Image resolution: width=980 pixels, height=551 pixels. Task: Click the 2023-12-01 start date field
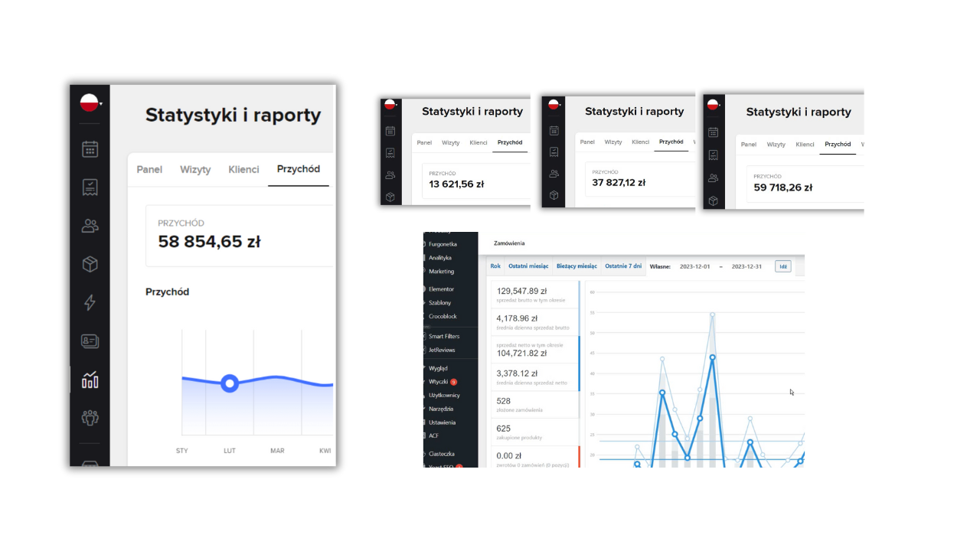(x=696, y=266)
